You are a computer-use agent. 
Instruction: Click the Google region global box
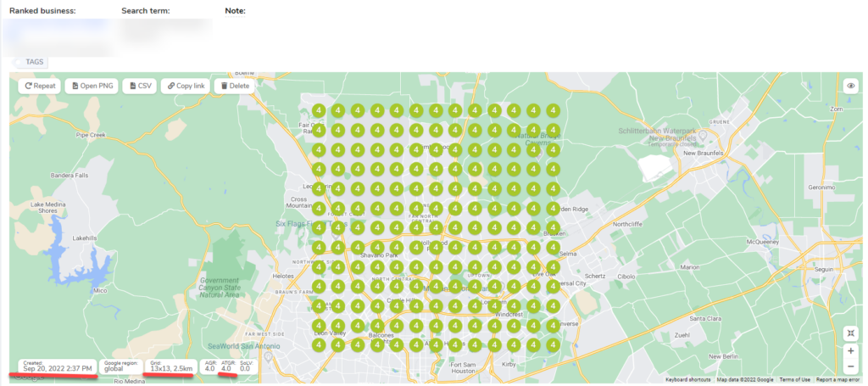pos(120,366)
